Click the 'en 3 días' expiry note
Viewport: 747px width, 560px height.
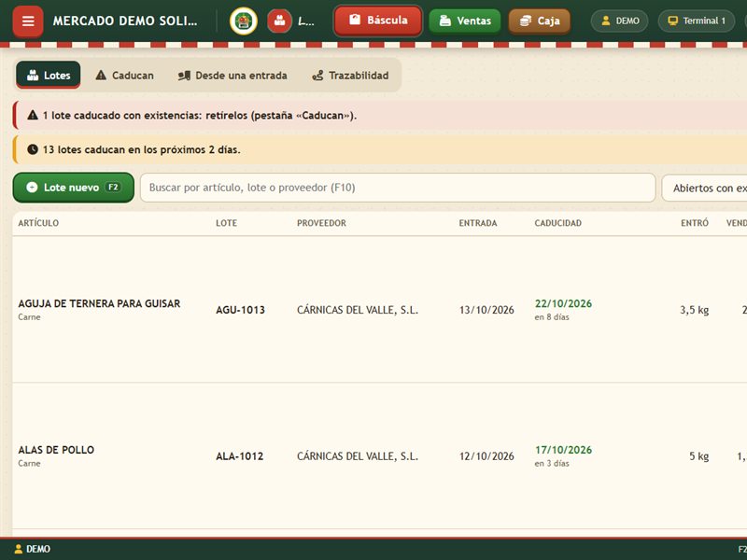552,463
